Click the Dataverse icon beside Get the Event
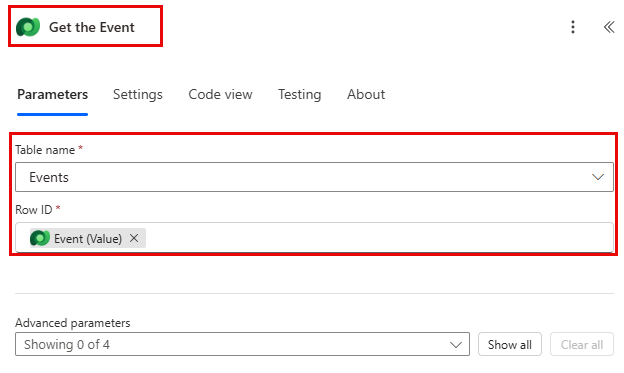The width and height of the screenshot is (624, 373). [28, 27]
